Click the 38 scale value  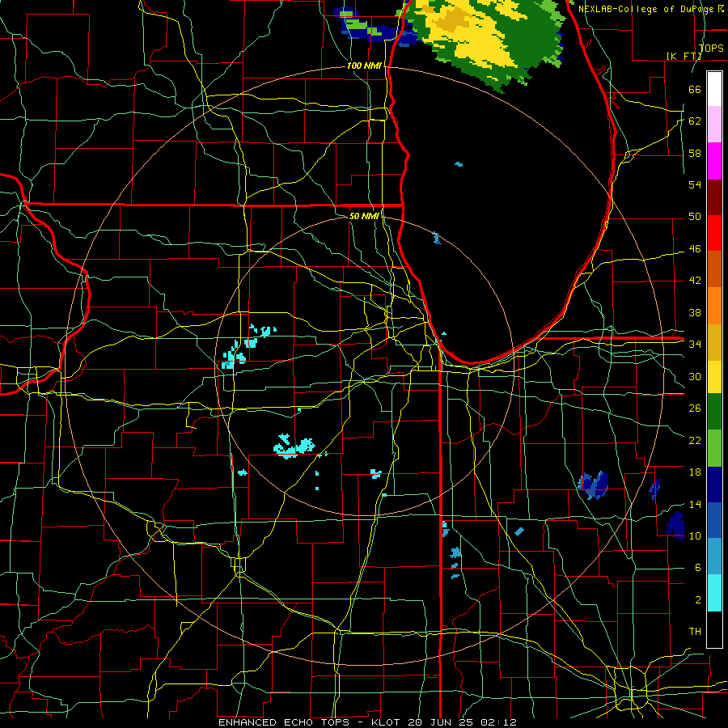(695, 312)
